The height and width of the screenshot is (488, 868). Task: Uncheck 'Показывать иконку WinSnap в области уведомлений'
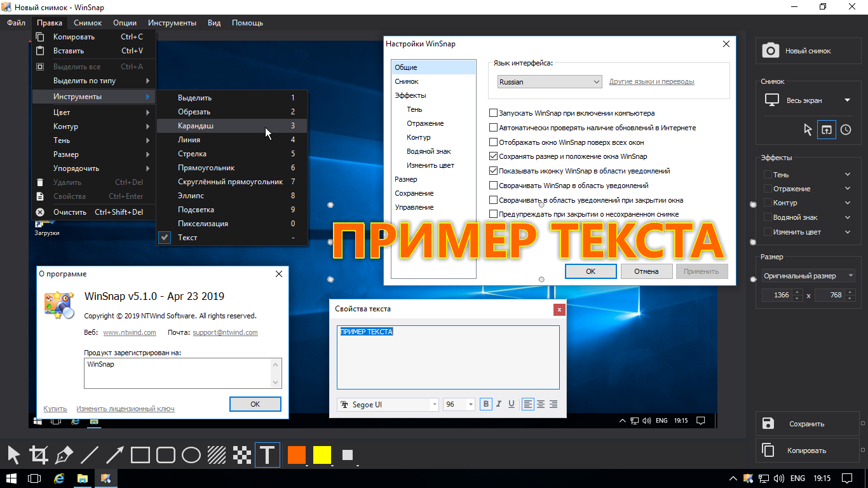(x=494, y=171)
